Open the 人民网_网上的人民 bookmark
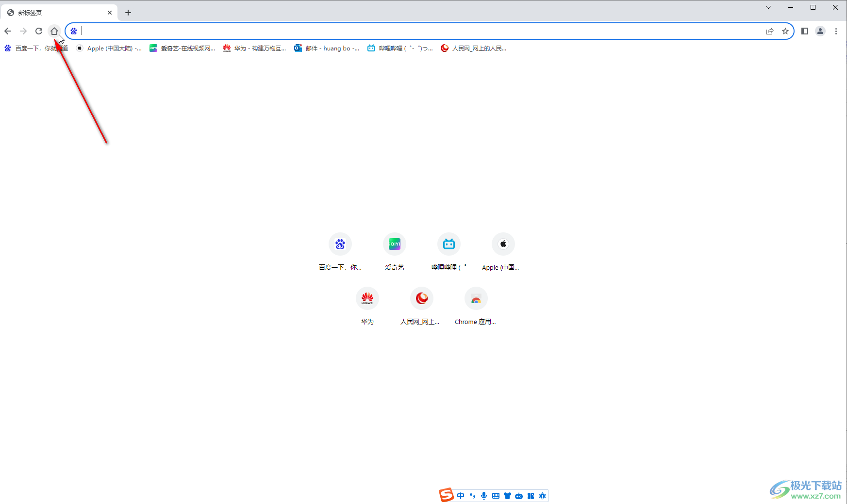Viewport: 847px width, 504px height. tap(474, 48)
